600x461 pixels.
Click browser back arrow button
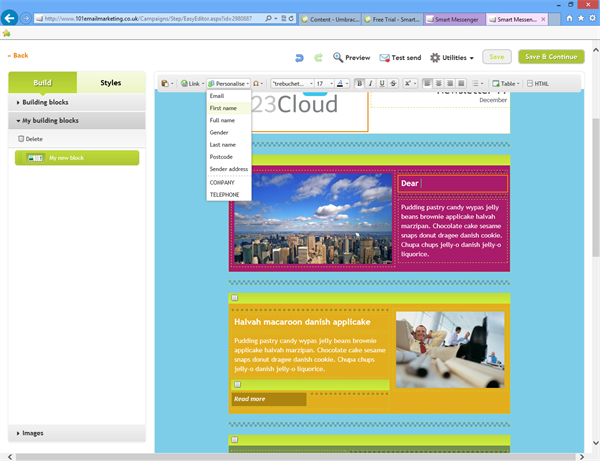[x=9, y=18]
